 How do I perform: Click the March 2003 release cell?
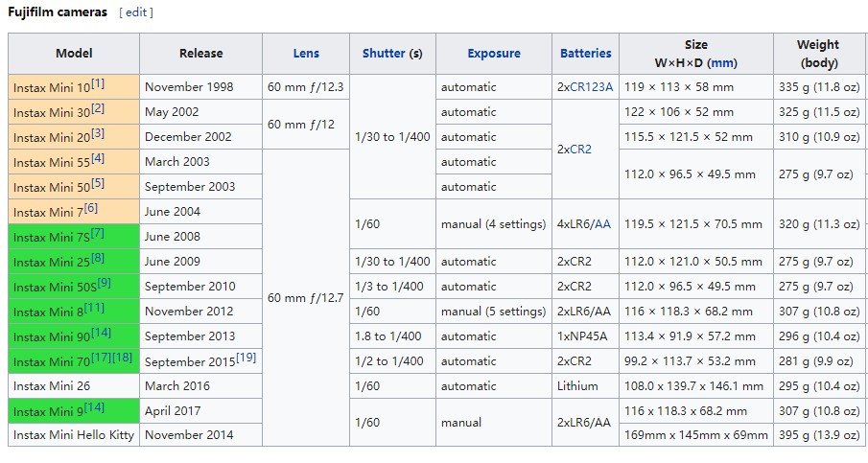[201, 162]
